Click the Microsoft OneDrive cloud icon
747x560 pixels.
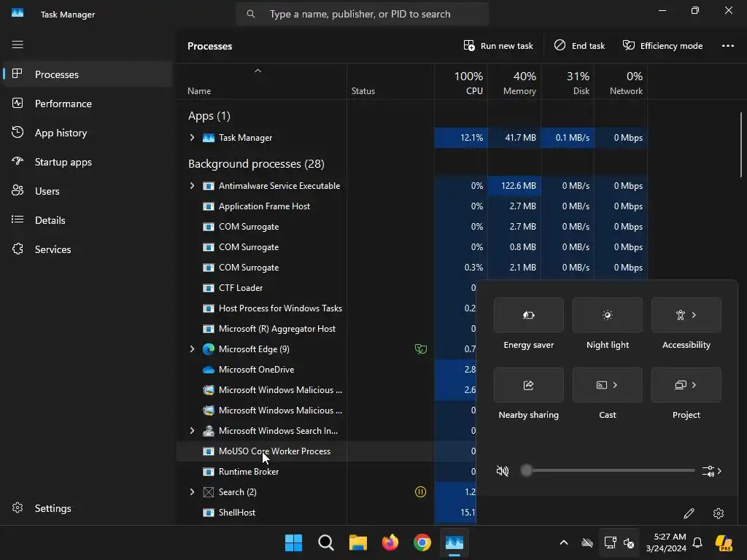(x=209, y=370)
